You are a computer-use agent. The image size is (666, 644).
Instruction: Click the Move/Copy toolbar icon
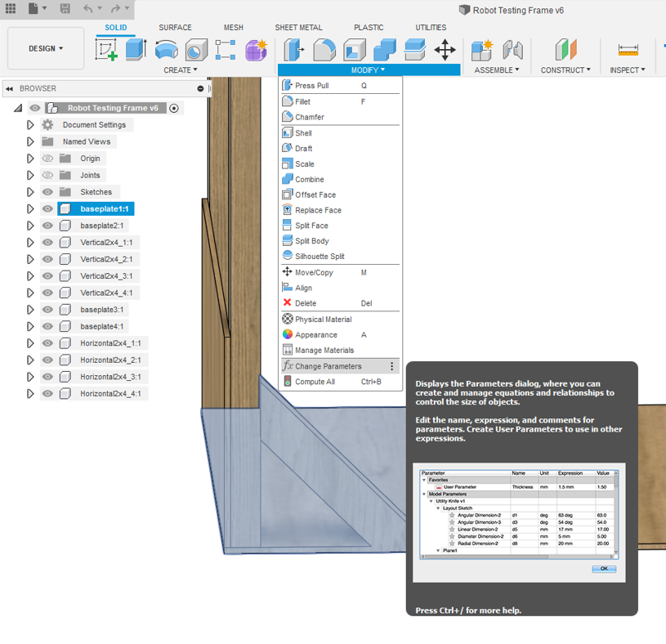[445, 49]
